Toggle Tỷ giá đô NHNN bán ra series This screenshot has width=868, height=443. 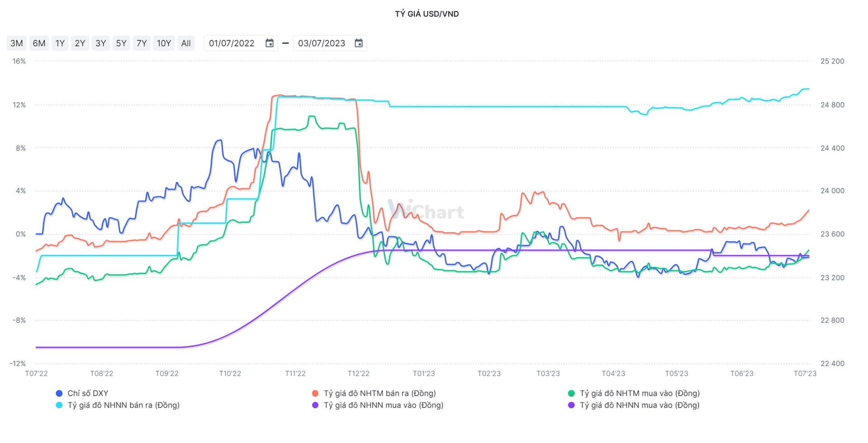tap(123, 405)
